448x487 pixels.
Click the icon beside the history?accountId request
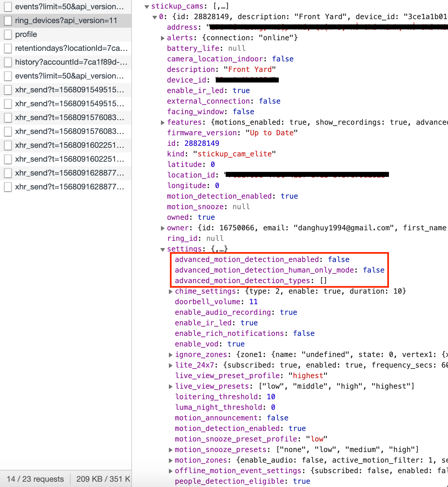[8, 62]
